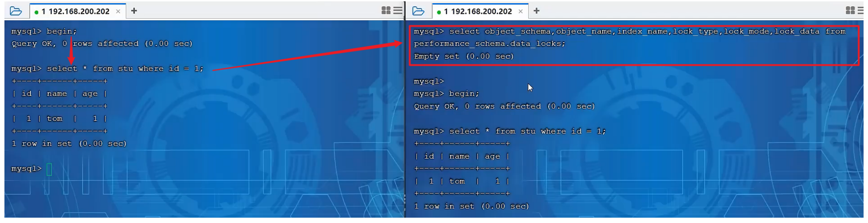Click green connection status dot on left tab
This screenshot has height=223, width=868.
pos(36,12)
